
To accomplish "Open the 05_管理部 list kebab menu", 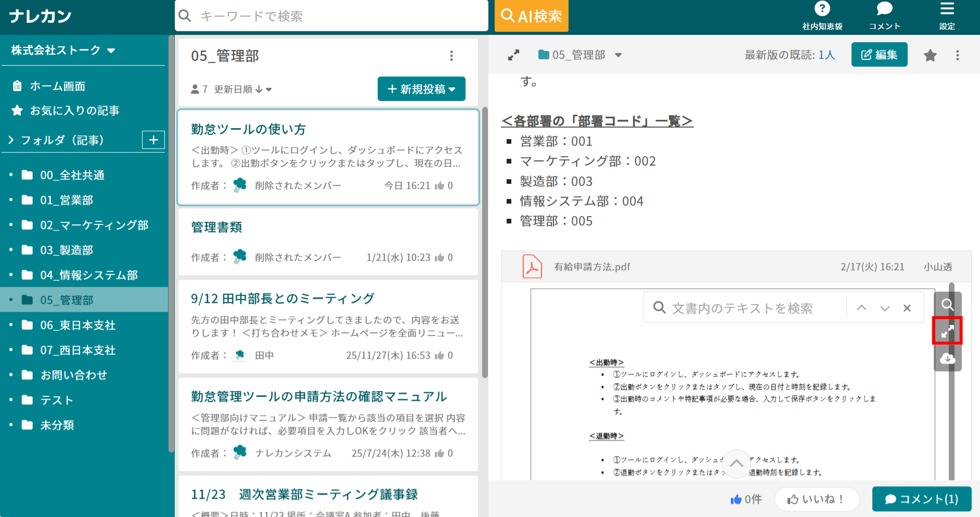I will [x=451, y=56].
